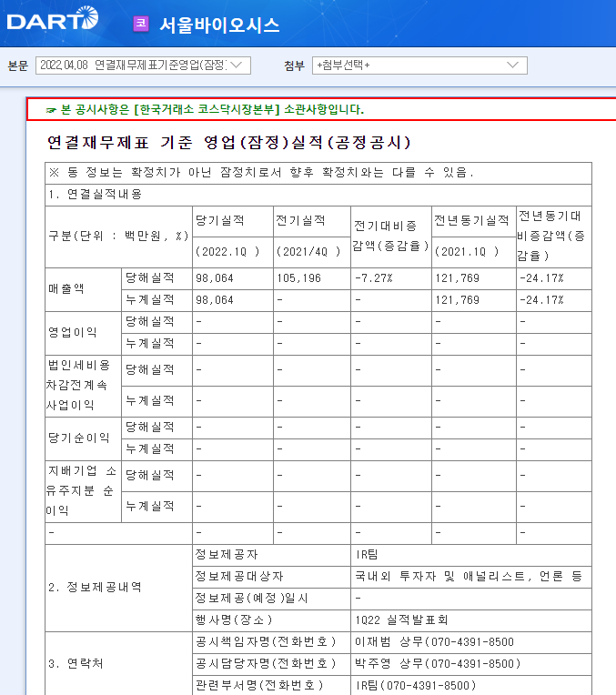Click the 첨부 label beside the attachment dropdown
Viewport: 616px width, 695px height.
295,66
